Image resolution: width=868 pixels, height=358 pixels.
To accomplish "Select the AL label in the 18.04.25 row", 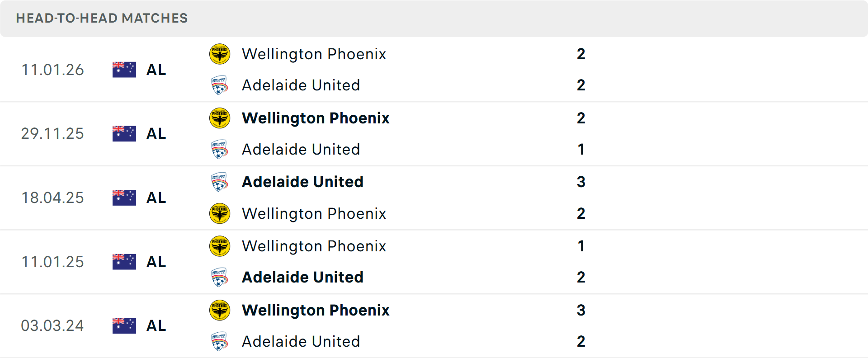I will pos(156,198).
